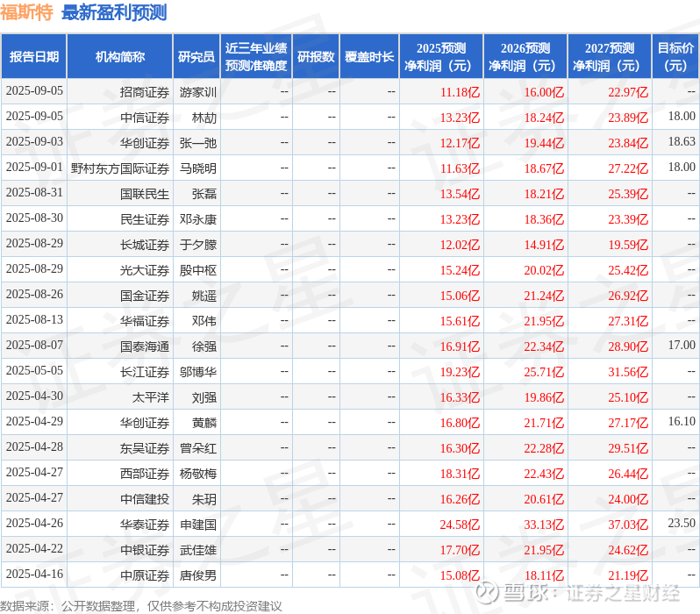This screenshot has width=700, height=614.
Task: Click researcher name 游家训
Action: click(198, 92)
